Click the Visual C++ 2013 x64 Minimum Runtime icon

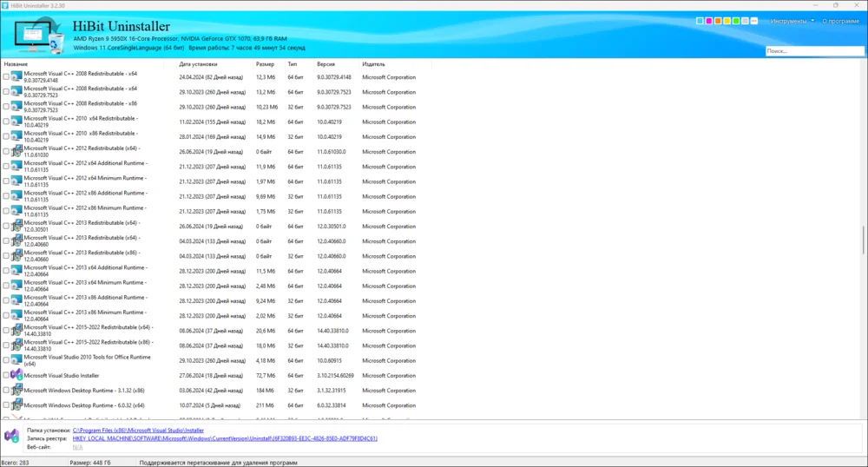(16, 286)
